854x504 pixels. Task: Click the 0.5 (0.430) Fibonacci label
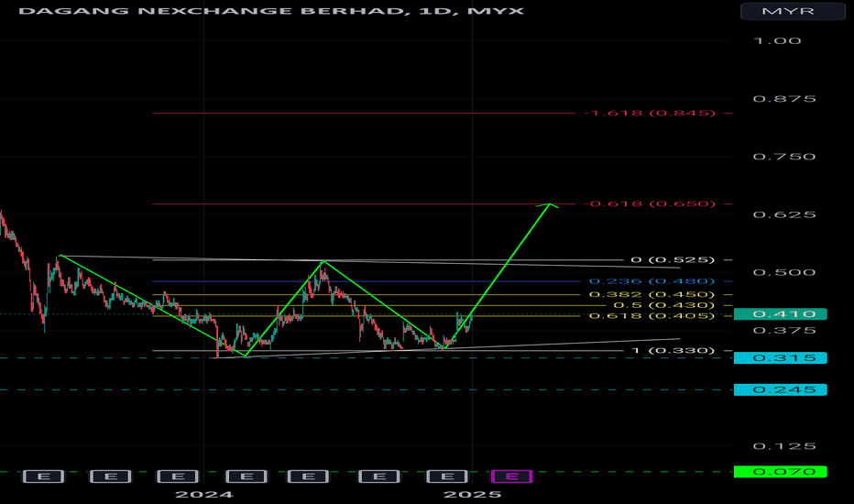point(664,305)
